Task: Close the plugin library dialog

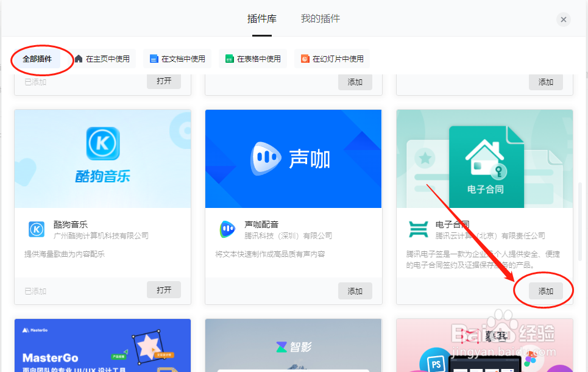Action: tap(563, 20)
